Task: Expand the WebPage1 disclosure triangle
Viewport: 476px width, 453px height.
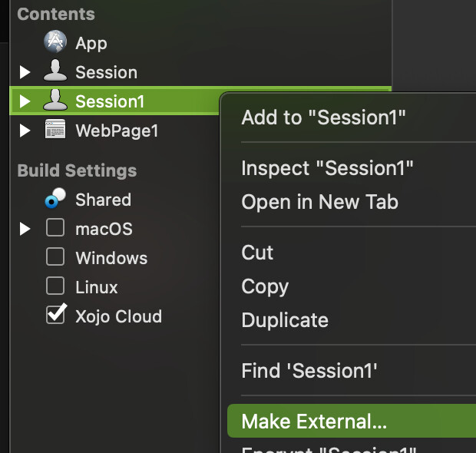Action: click(25, 131)
